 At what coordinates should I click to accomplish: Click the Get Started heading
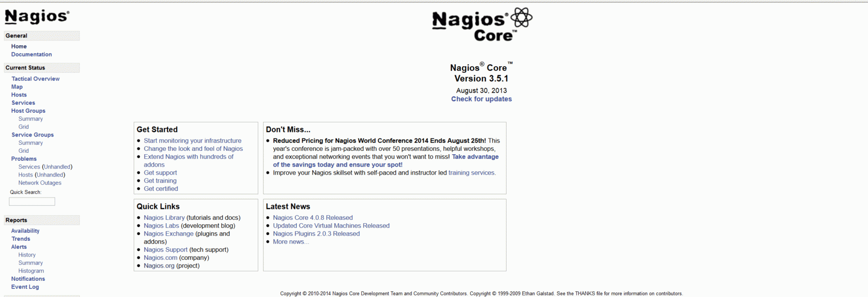point(157,129)
